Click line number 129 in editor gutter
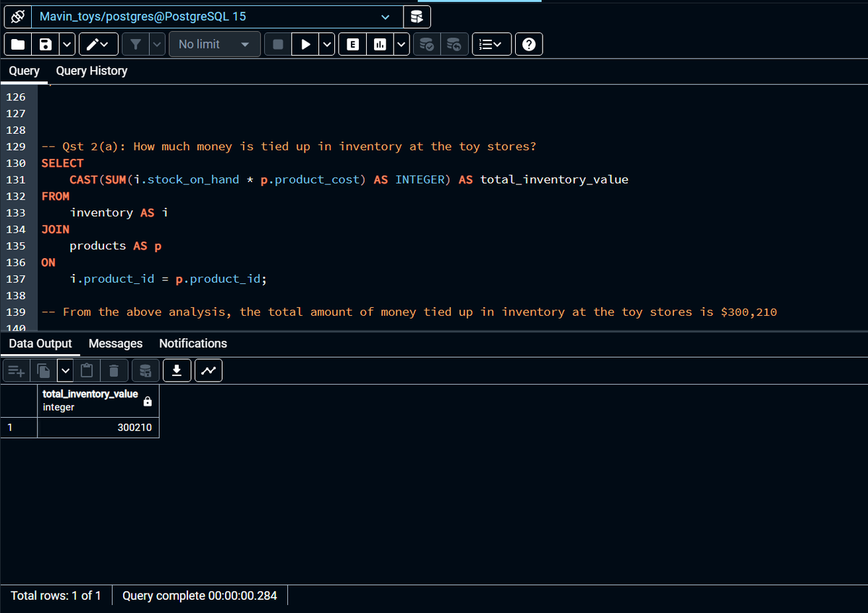Viewport: 868px width, 613px height. (x=16, y=147)
